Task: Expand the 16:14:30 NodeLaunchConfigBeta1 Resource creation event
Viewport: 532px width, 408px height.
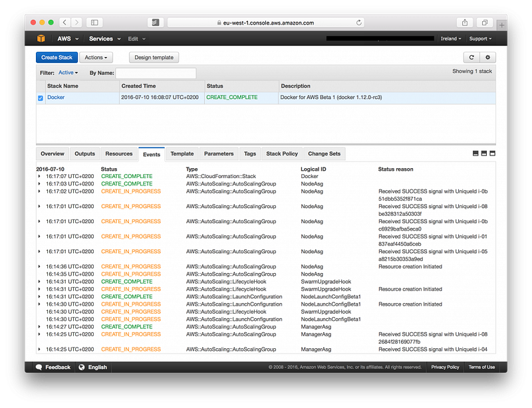Action: (x=39, y=304)
